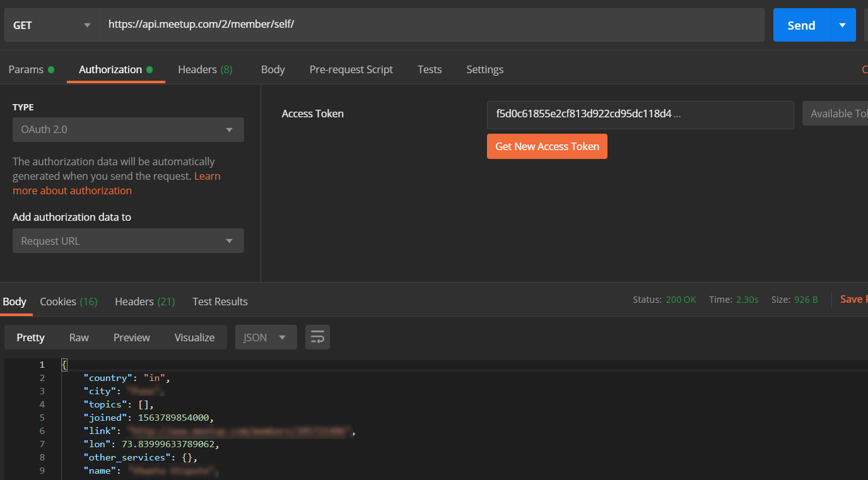Open the GET method dropdown

[x=52, y=25]
